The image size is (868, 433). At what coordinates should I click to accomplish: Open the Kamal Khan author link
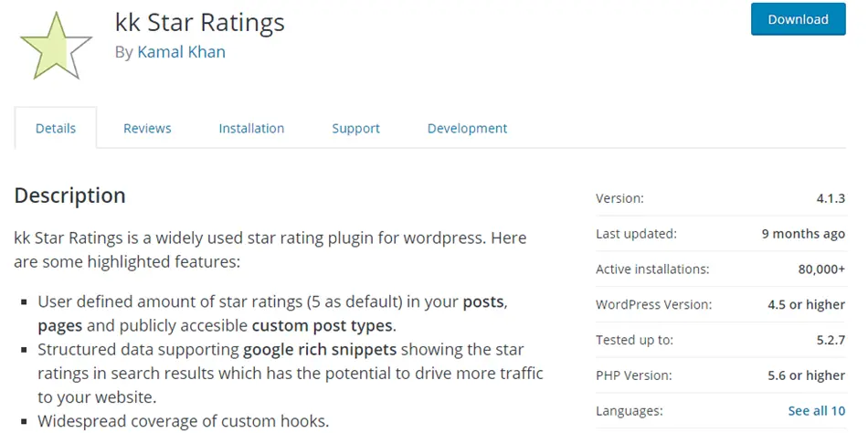181,52
